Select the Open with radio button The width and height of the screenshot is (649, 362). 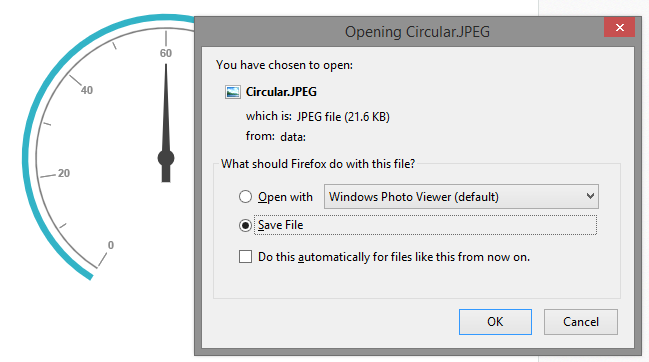tap(245, 197)
